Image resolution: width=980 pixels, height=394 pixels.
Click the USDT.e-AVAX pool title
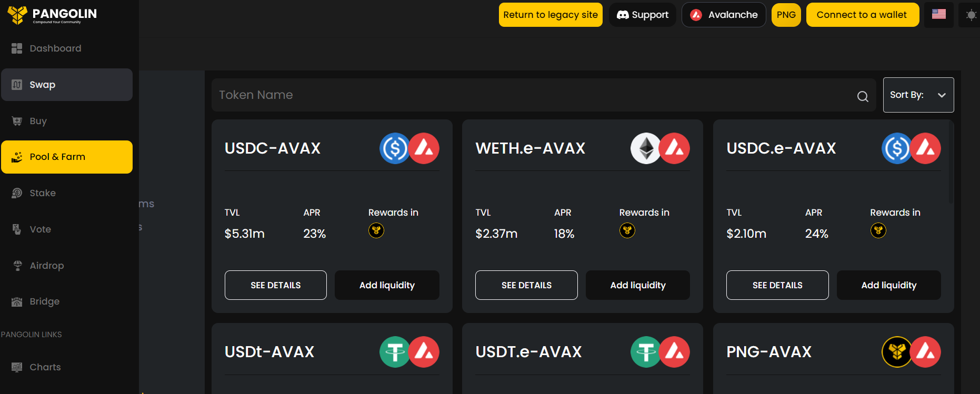529,352
